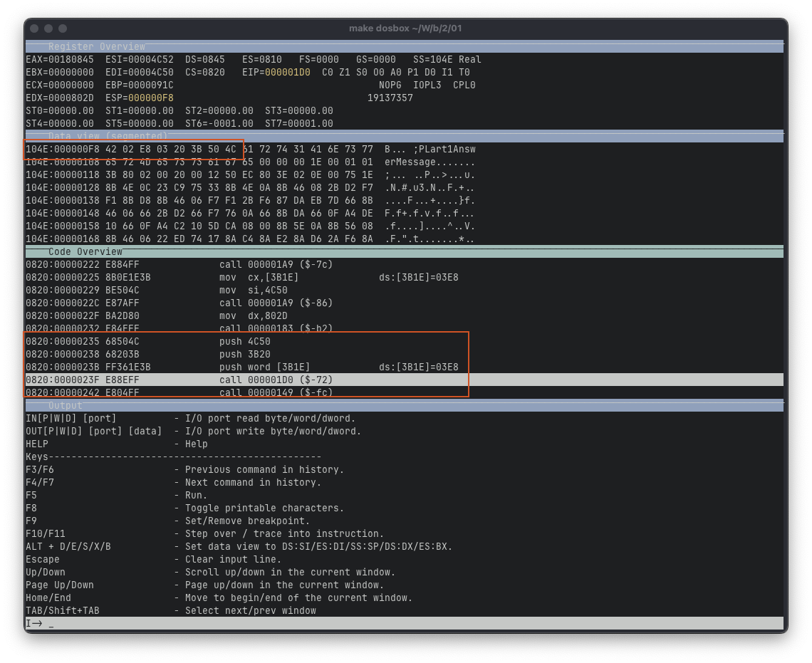Click the cycle count 19137357
This screenshot has height=663, width=812.
coord(390,98)
